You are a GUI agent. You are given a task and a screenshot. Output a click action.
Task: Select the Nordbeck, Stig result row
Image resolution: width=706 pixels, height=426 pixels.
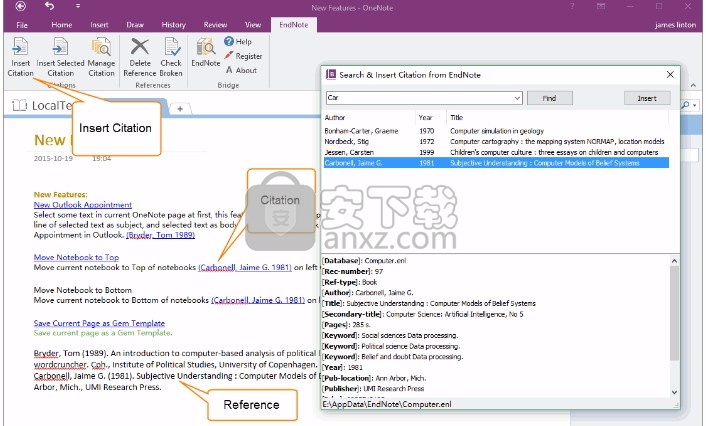point(496,141)
